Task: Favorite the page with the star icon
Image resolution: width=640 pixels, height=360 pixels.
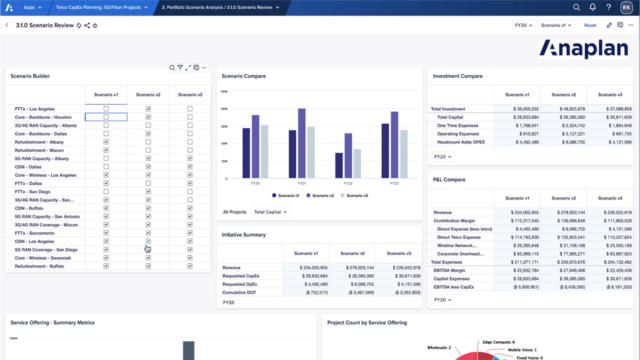Action: pos(95,25)
